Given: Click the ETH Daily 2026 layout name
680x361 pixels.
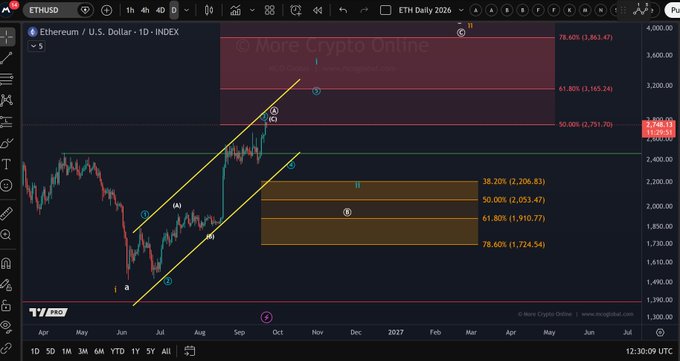Looking at the screenshot, I should click(425, 10).
